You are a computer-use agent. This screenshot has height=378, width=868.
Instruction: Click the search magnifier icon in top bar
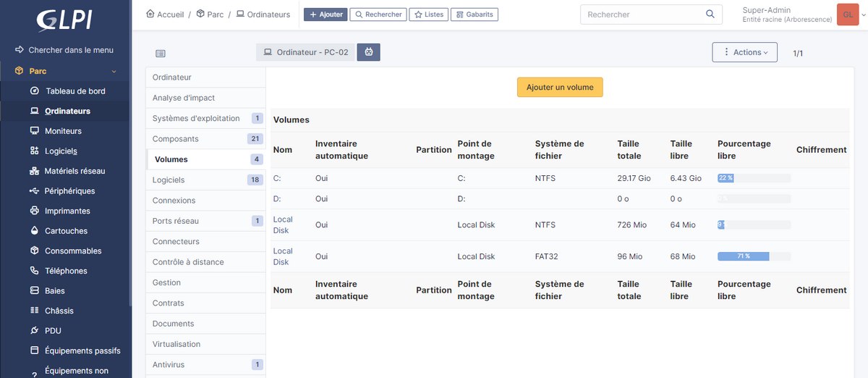[x=710, y=14]
